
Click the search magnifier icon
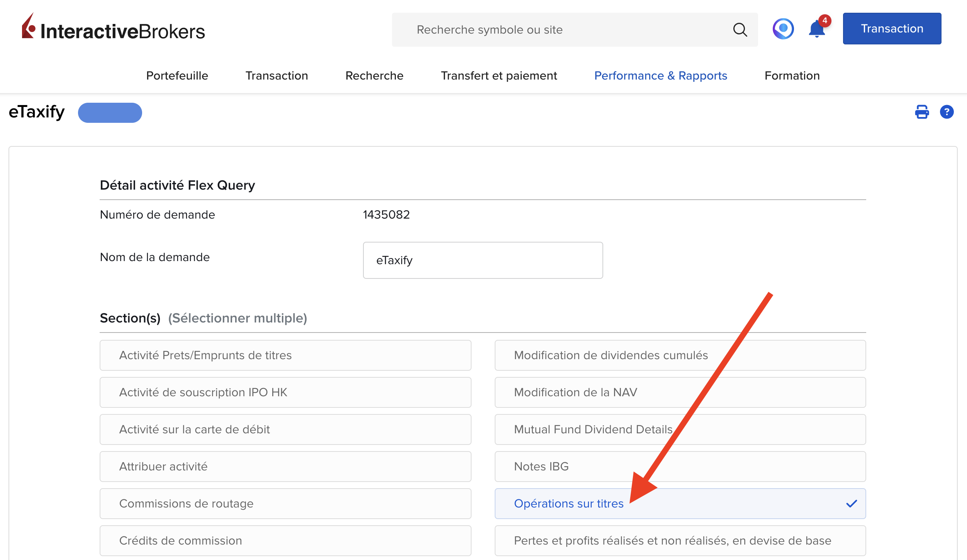740,30
